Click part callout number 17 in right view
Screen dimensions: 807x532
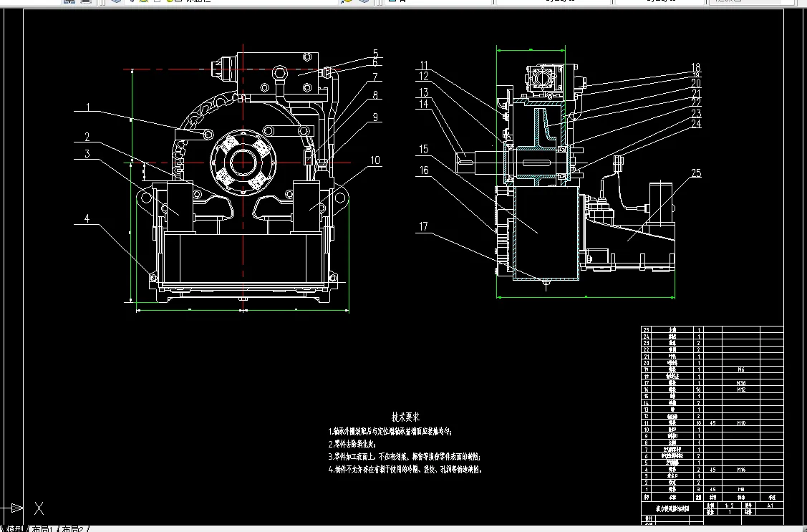click(x=424, y=226)
